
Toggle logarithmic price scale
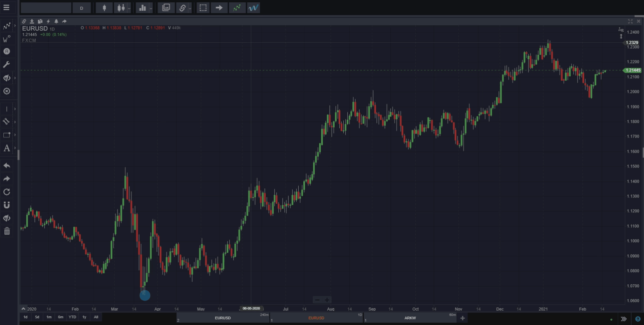coord(620,29)
